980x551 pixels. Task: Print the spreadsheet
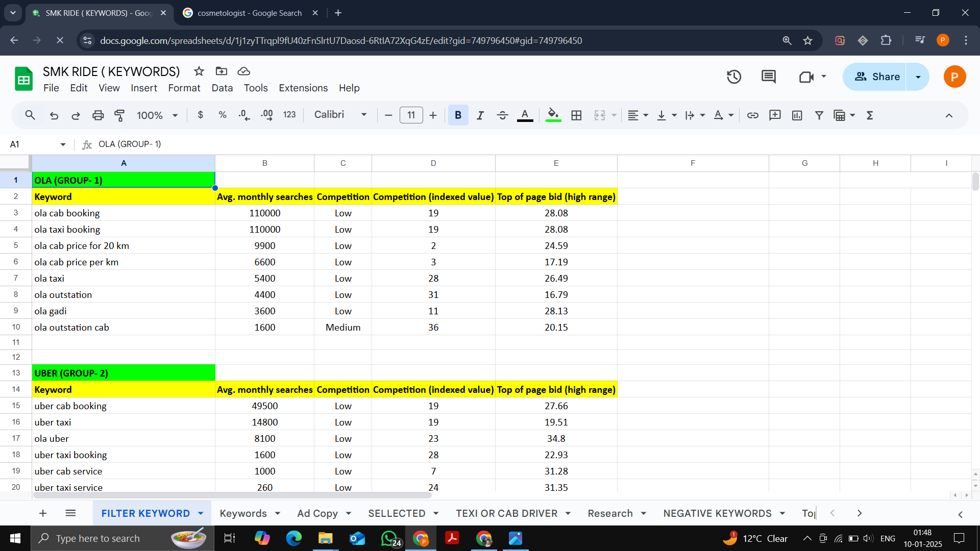pyautogui.click(x=98, y=115)
